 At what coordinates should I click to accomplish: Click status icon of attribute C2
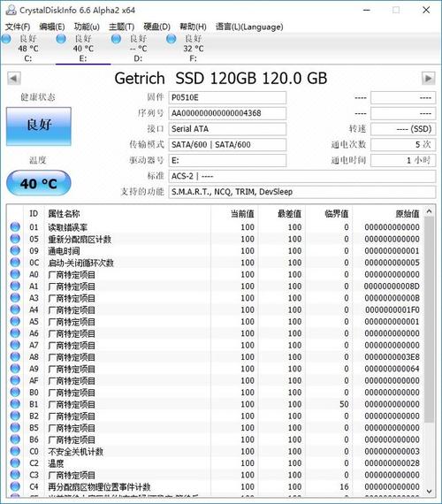pos(15,463)
